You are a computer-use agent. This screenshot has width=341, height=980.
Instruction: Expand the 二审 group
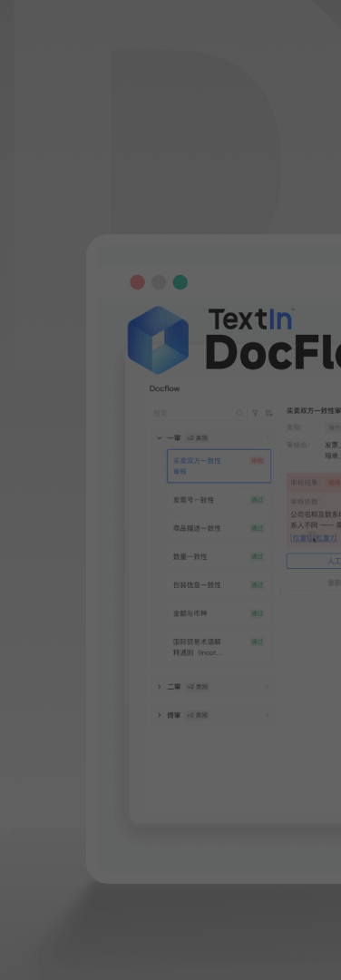click(160, 687)
